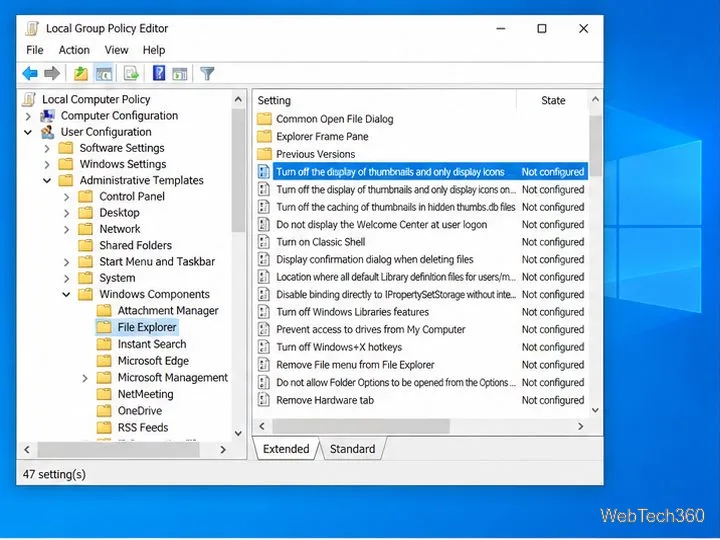The image size is (720, 540).
Task: Expand the Software Settings node
Action: pos(47,148)
